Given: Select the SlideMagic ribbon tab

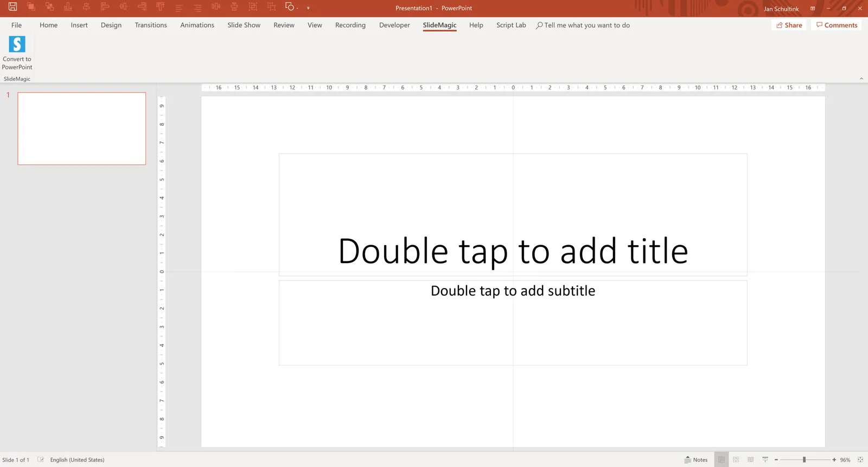Looking at the screenshot, I should tap(440, 25).
